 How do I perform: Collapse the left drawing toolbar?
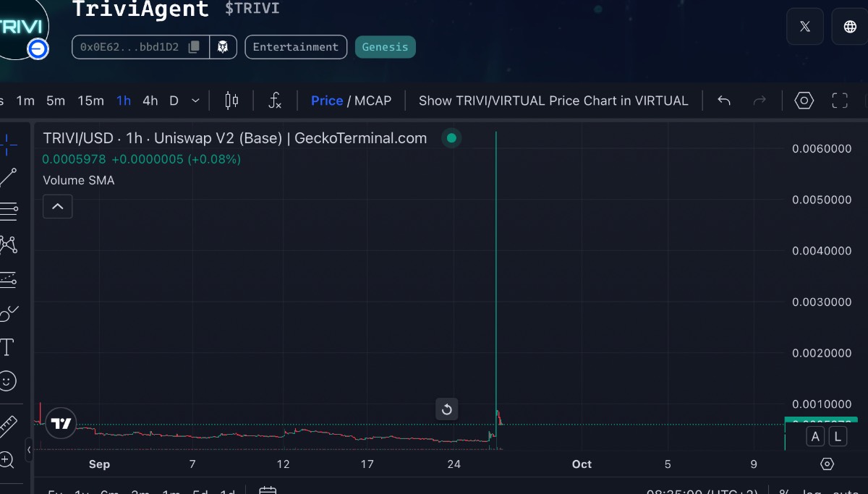click(29, 449)
